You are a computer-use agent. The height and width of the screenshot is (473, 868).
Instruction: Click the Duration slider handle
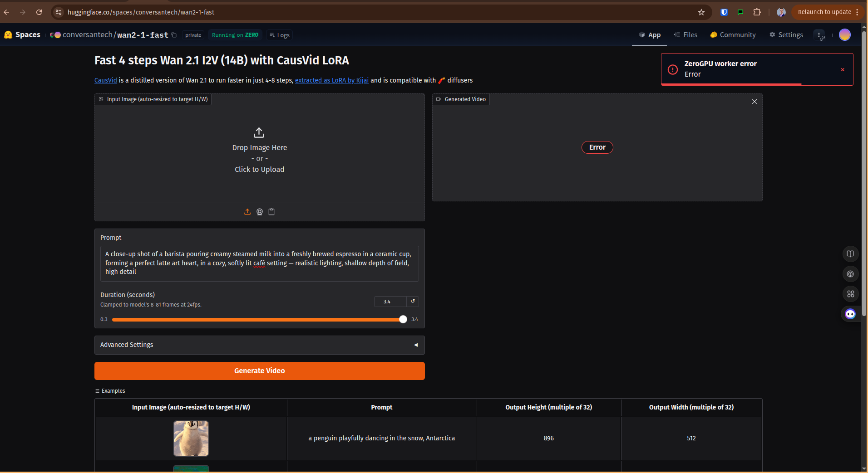(403, 319)
